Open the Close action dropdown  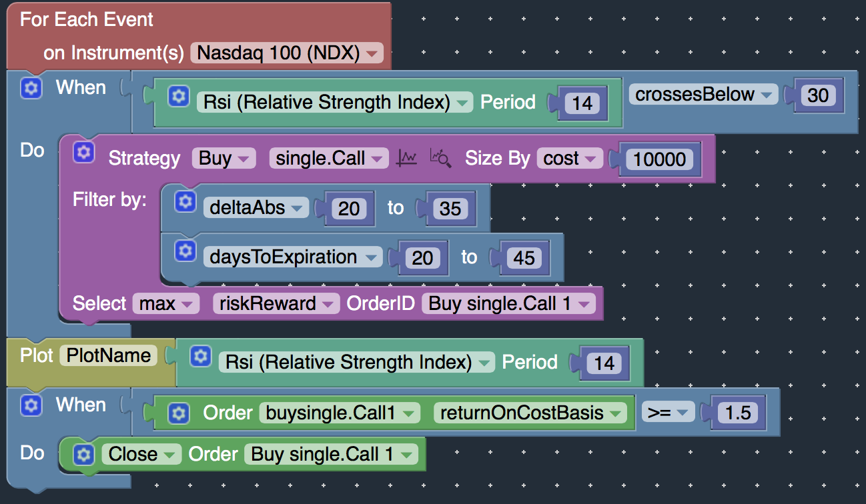click(x=141, y=454)
